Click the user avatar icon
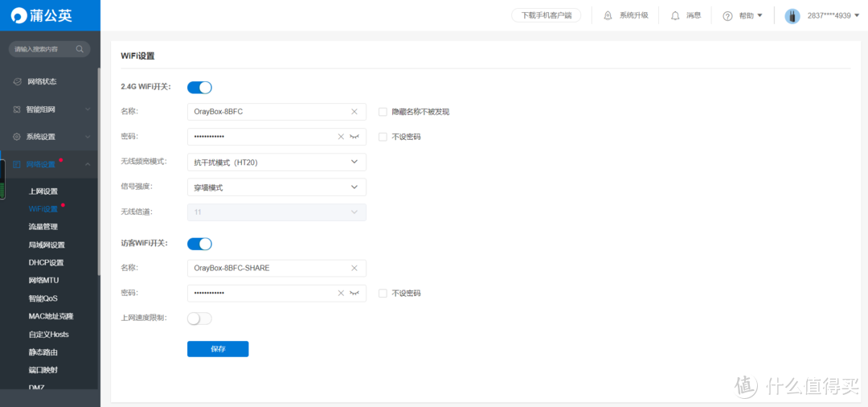This screenshot has height=407, width=868. pos(792,16)
